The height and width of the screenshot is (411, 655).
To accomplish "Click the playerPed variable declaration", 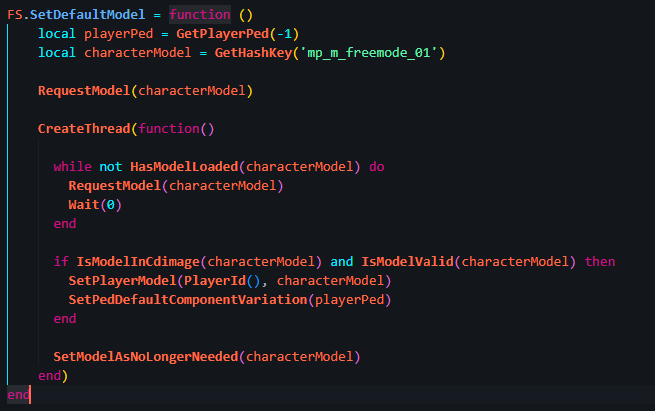I will point(119,34).
